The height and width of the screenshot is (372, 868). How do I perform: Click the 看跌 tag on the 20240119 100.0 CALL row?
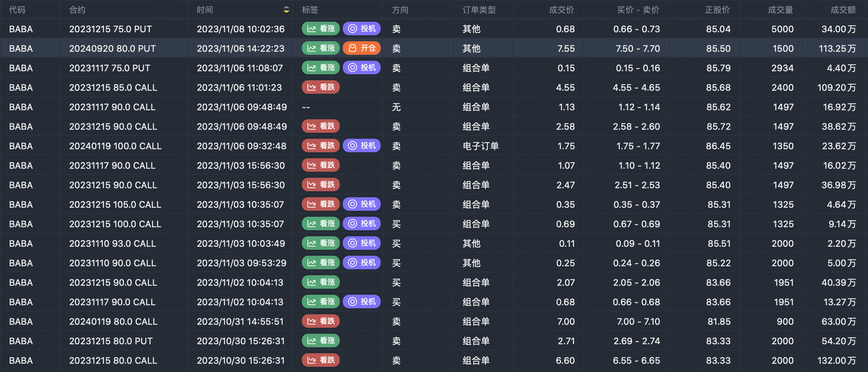(321, 145)
